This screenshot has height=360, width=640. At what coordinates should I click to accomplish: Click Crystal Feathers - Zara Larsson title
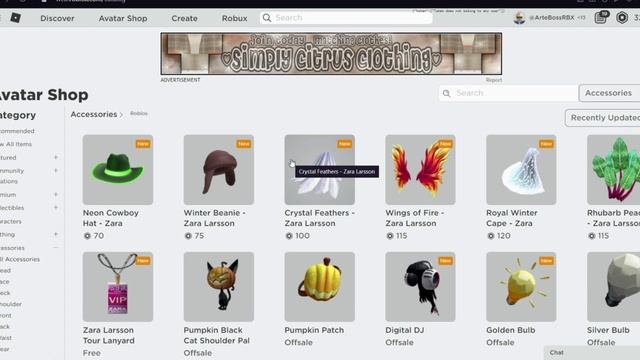pos(320,218)
